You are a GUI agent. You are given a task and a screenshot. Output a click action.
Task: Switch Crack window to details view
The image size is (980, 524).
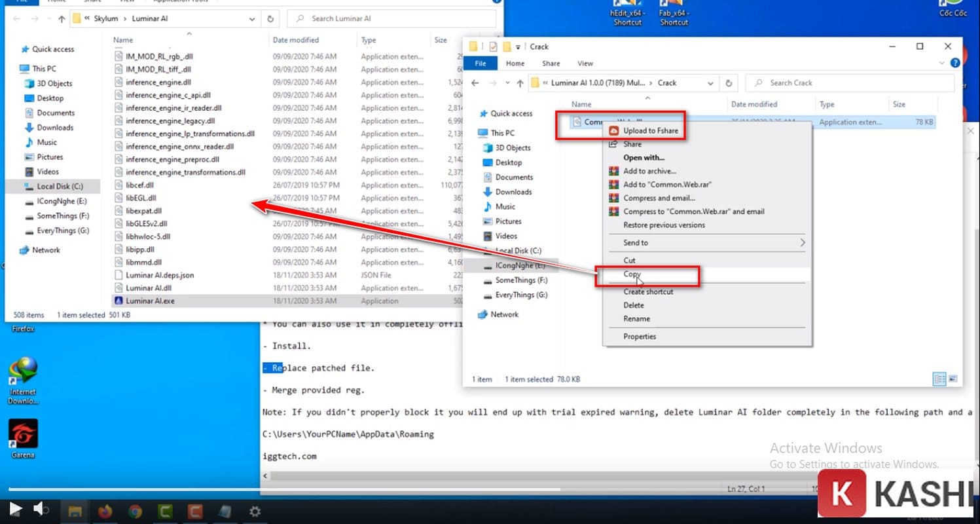point(938,379)
